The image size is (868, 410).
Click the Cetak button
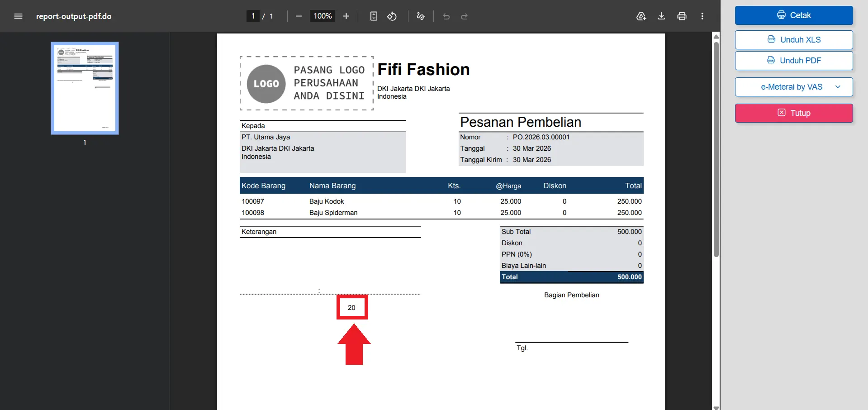(x=793, y=15)
